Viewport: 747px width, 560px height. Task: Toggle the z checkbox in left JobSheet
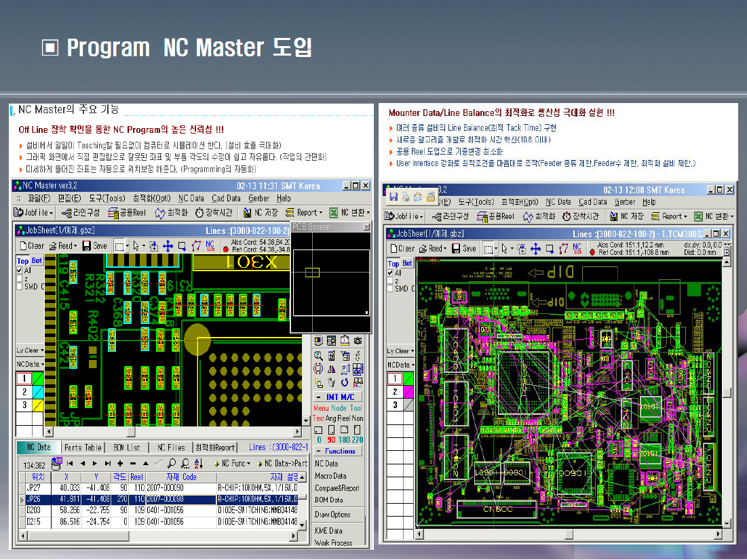[x=20, y=278]
